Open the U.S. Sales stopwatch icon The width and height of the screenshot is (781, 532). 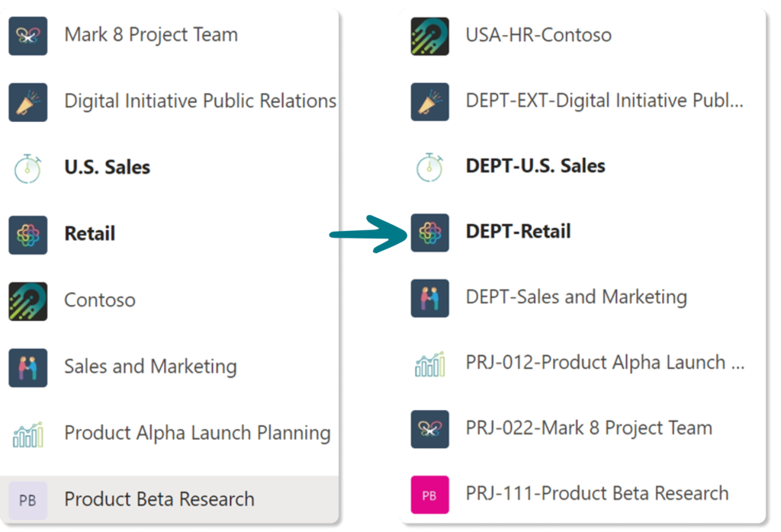pyautogui.click(x=27, y=167)
